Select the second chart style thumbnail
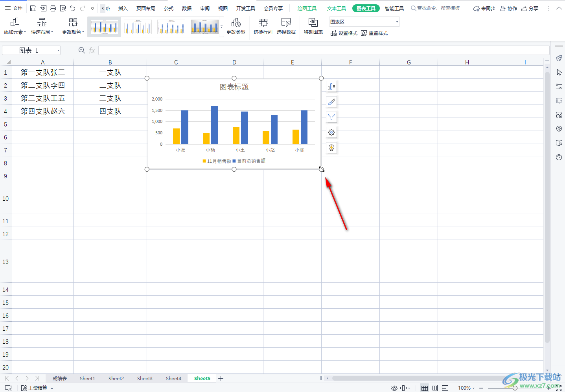 click(138, 27)
